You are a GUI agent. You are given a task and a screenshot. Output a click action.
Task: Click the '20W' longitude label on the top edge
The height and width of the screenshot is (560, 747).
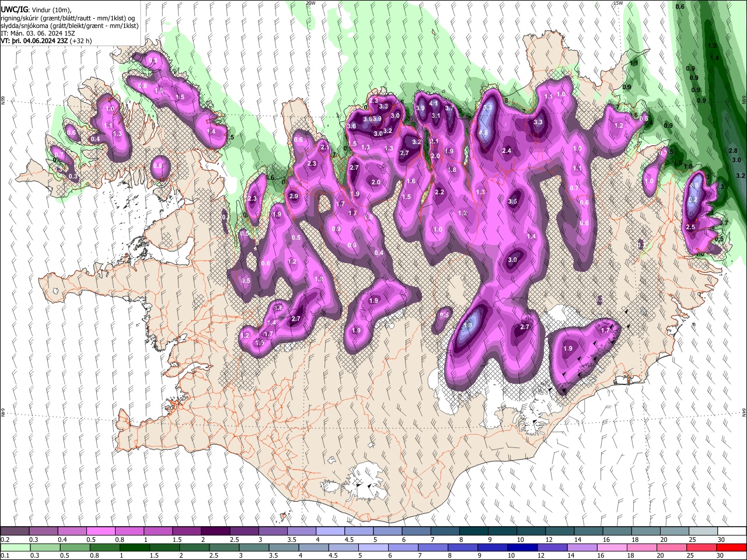pos(311,3)
